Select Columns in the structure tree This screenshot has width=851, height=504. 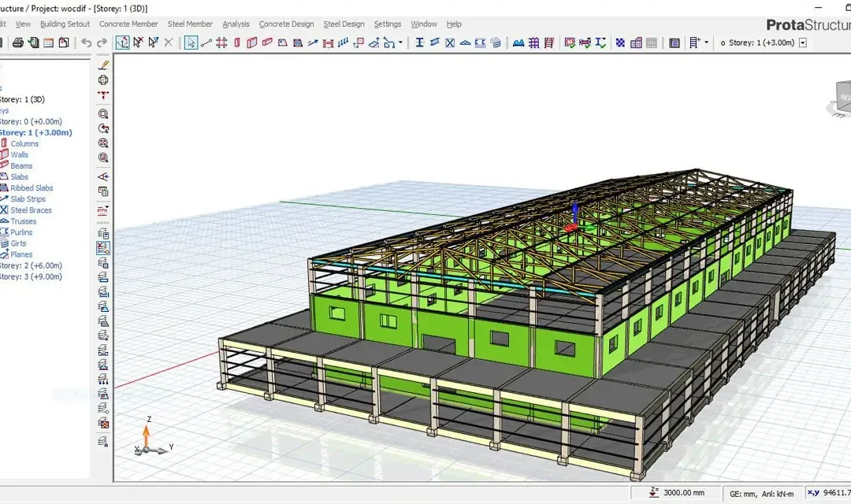tap(24, 144)
